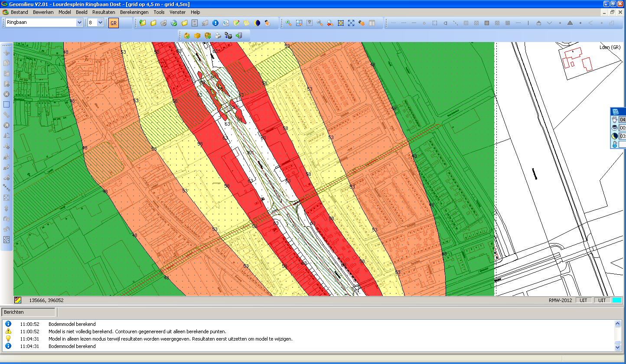The width and height of the screenshot is (626, 364).
Task: Click the blue smiley icon on side widget
Action: click(x=615, y=112)
